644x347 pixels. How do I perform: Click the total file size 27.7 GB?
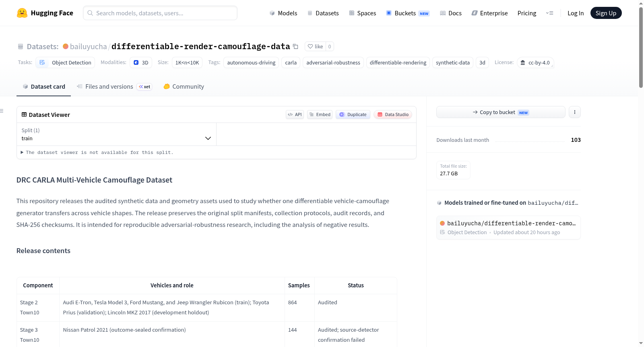pos(449,174)
